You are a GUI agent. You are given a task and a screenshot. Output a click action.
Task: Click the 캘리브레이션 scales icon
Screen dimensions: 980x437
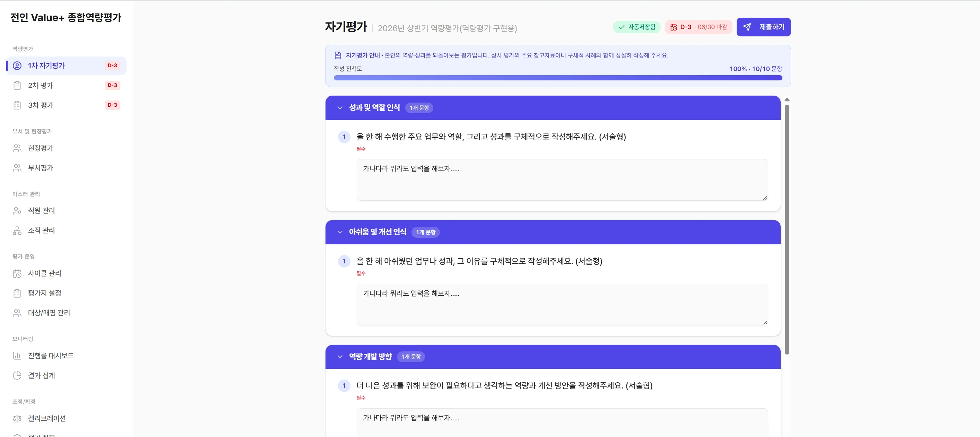tap(17, 419)
